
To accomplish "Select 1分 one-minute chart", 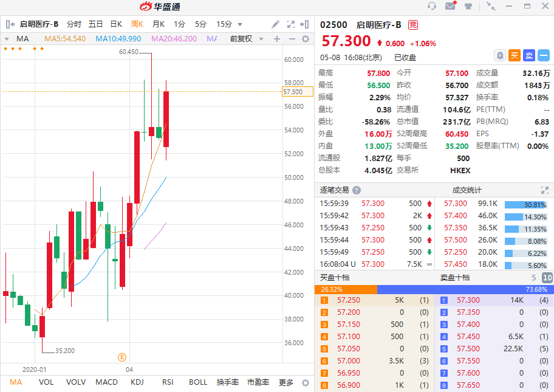I will tap(179, 24).
